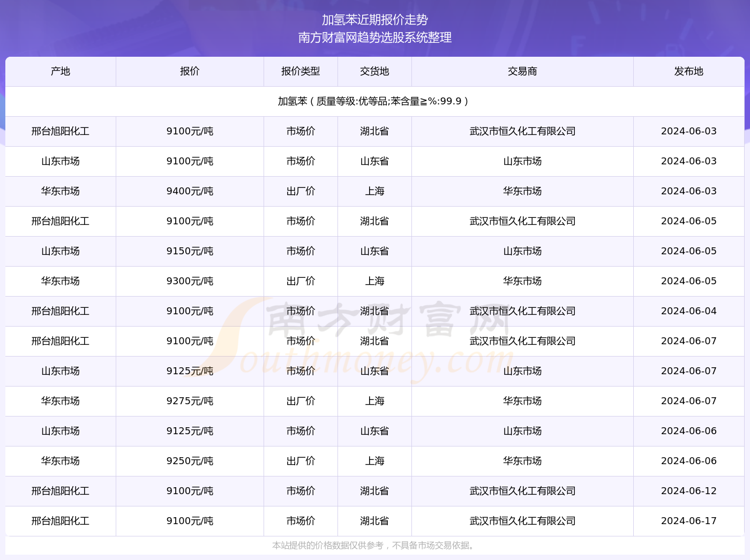This screenshot has width=750, height=560.
Task: Click 武汉市恒久化工有限公司 in the 2024-06-12 row
Action: click(522, 491)
